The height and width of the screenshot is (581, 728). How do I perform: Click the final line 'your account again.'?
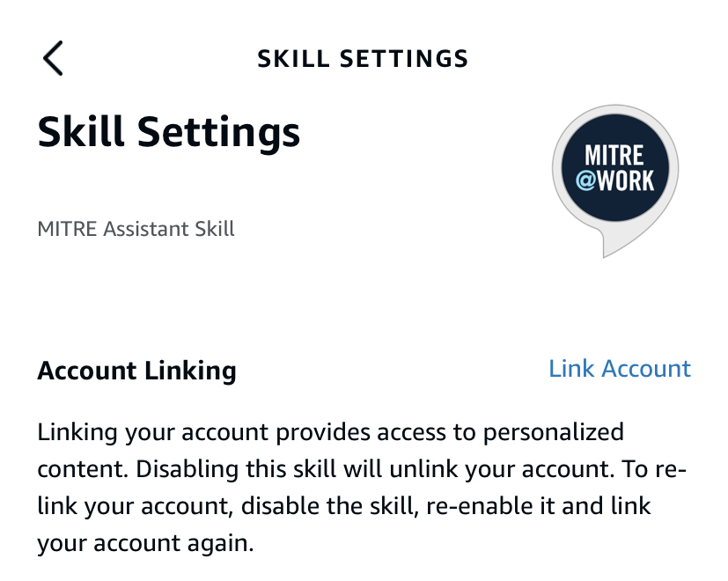[145, 544]
